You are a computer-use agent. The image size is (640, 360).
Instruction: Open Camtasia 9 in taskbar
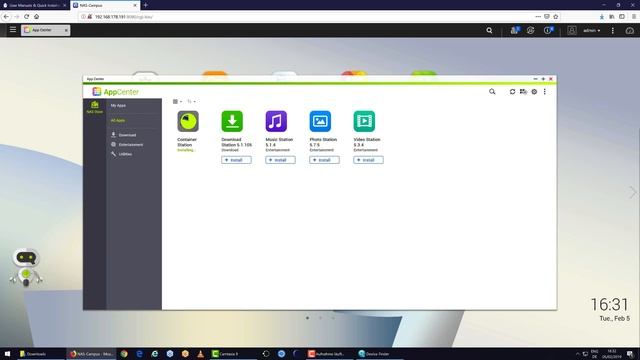pyautogui.click(x=234, y=354)
